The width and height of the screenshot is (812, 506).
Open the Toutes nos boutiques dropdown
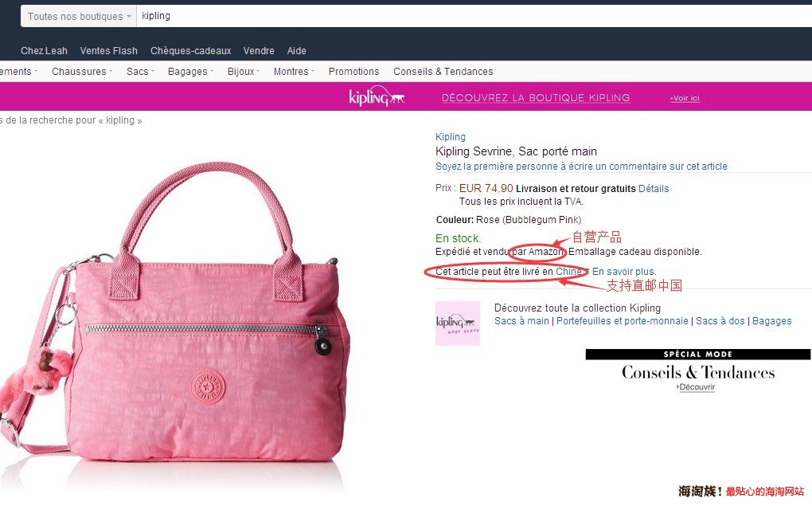coord(79,16)
